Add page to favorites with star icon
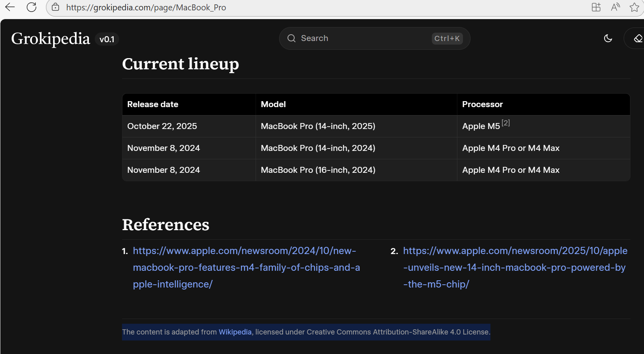The width and height of the screenshot is (644, 354). 634,7
